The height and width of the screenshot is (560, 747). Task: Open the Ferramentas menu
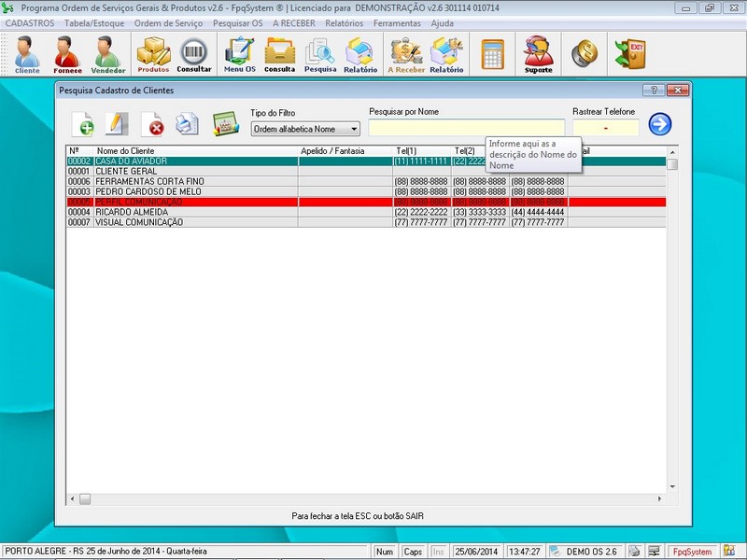397,22
